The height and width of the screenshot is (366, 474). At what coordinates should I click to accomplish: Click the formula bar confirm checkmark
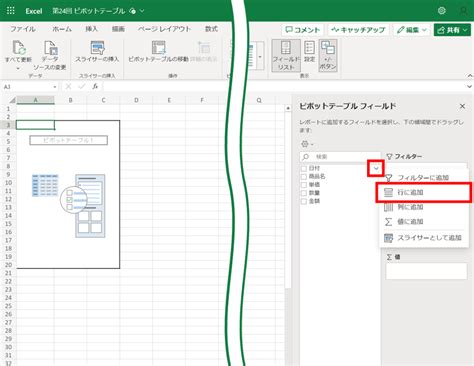[82, 87]
